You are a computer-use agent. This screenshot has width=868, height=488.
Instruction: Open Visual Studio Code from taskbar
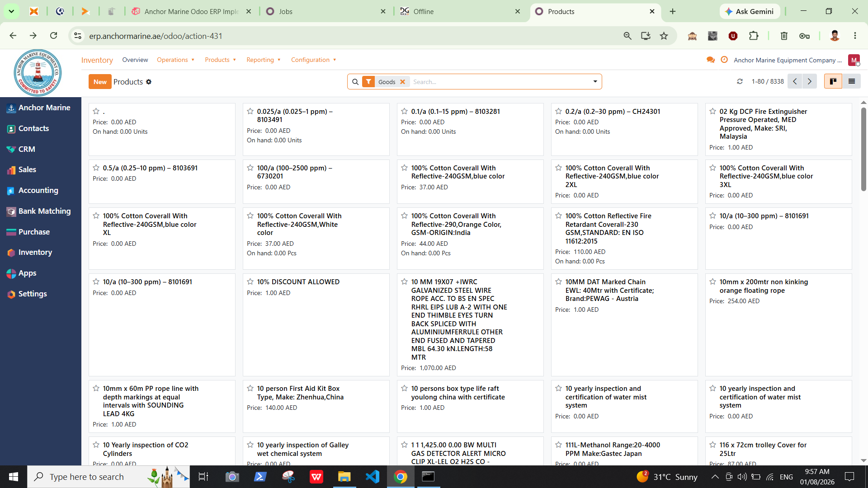point(373,477)
